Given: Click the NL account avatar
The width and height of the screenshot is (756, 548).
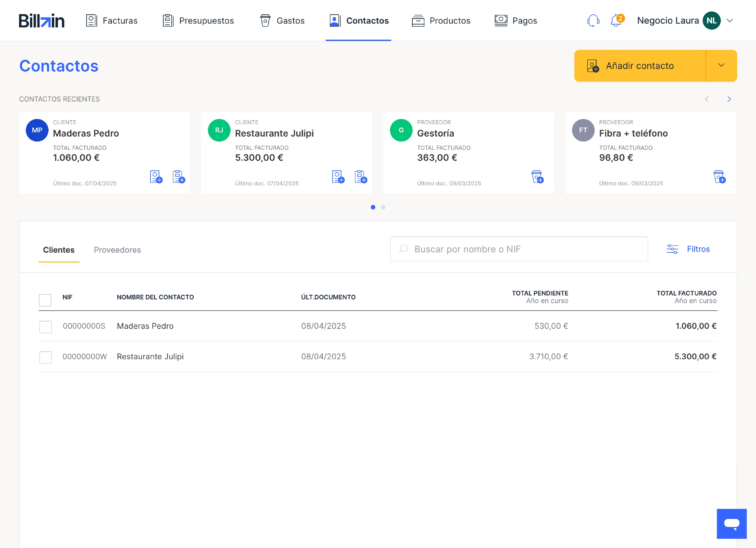Looking at the screenshot, I should (711, 21).
